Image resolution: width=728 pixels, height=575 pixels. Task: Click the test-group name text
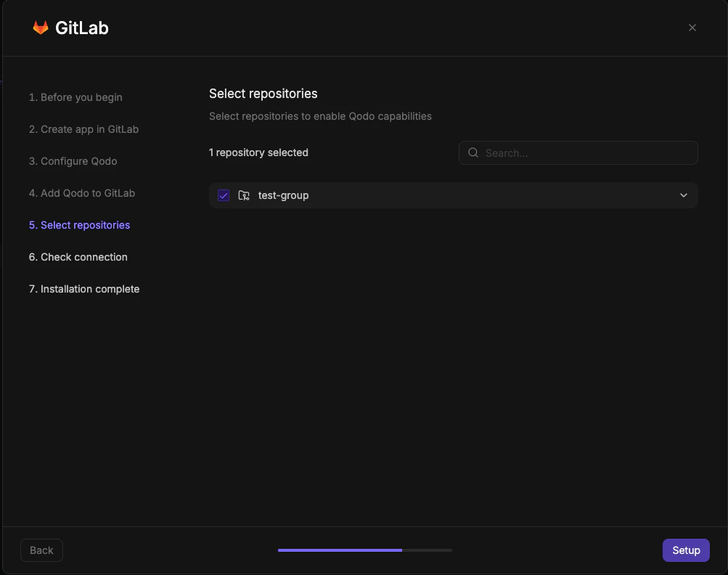[283, 195]
